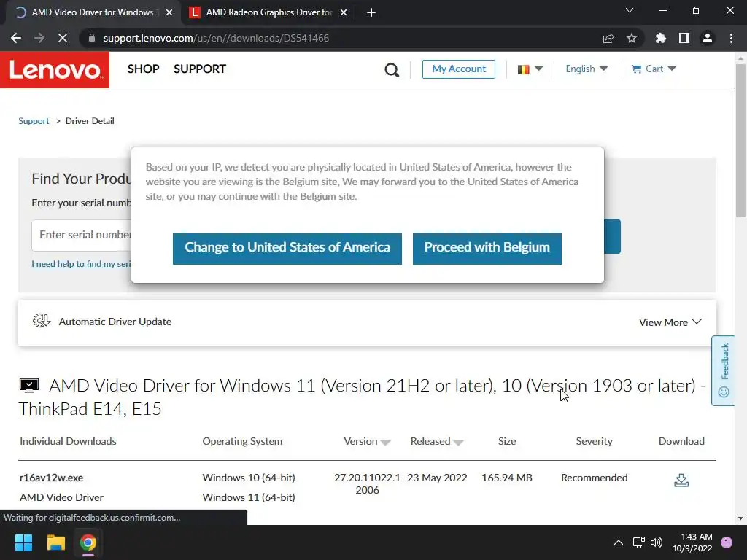This screenshot has height=560, width=747.
Task: Click the Automatic Driver Update gear icon
Action: pyautogui.click(x=42, y=321)
